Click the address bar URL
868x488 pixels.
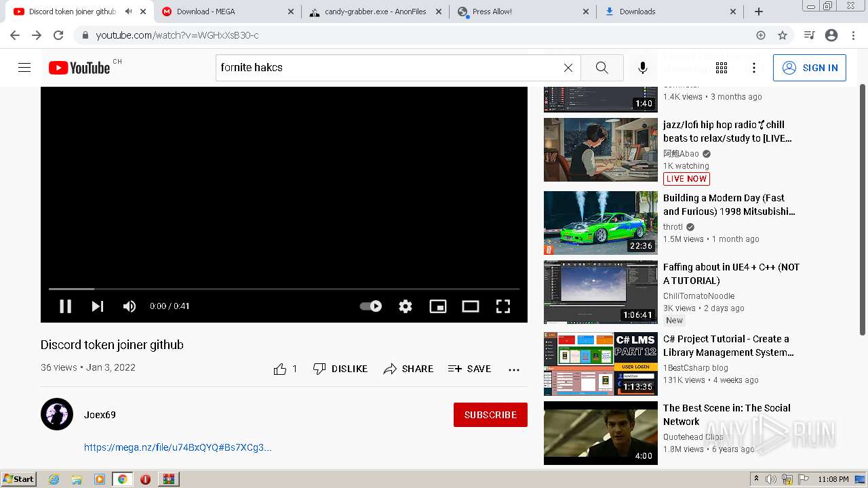point(177,35)
